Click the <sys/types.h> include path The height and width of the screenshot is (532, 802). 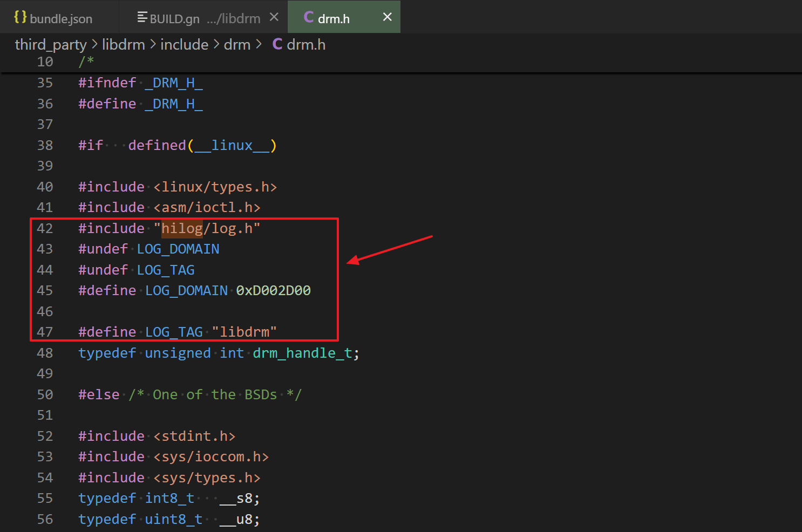[207, 478]
